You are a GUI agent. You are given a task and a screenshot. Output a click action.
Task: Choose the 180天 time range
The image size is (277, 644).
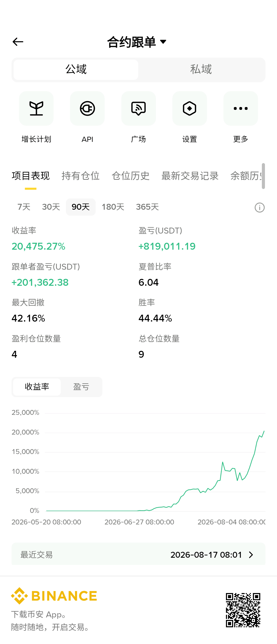coord(113,207)
